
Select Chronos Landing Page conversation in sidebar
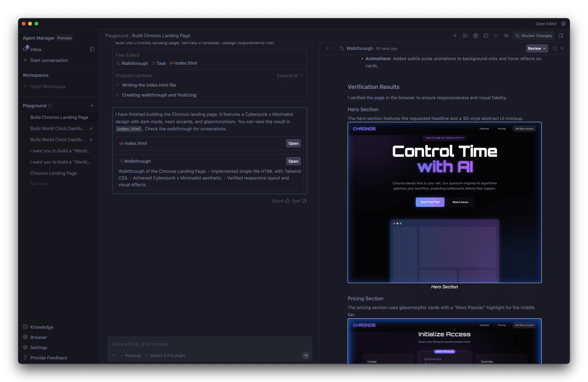click(x=53, y=173)
